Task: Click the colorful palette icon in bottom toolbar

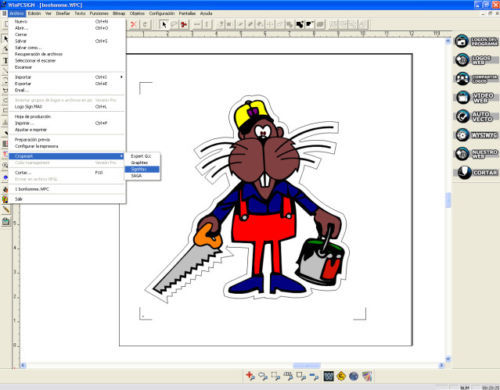Action: click(x=367, y=376)
